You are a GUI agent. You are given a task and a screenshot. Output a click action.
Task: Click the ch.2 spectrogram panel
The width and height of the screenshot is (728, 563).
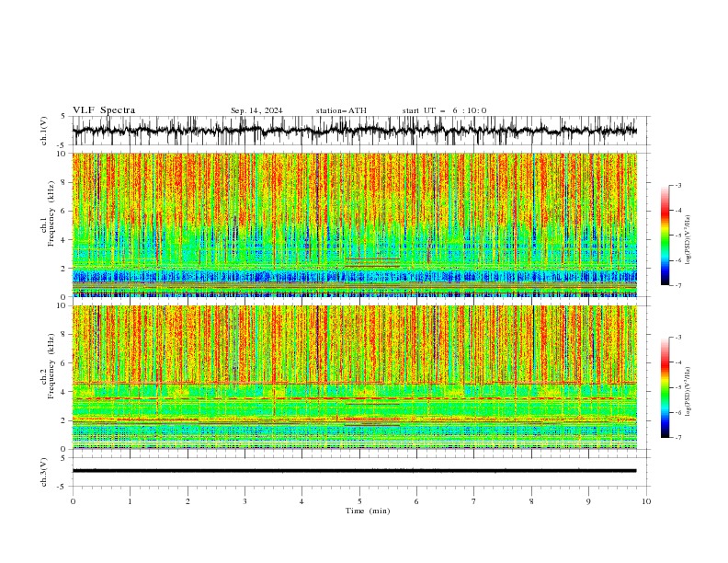pyautogui.click(x=355, y=377)
